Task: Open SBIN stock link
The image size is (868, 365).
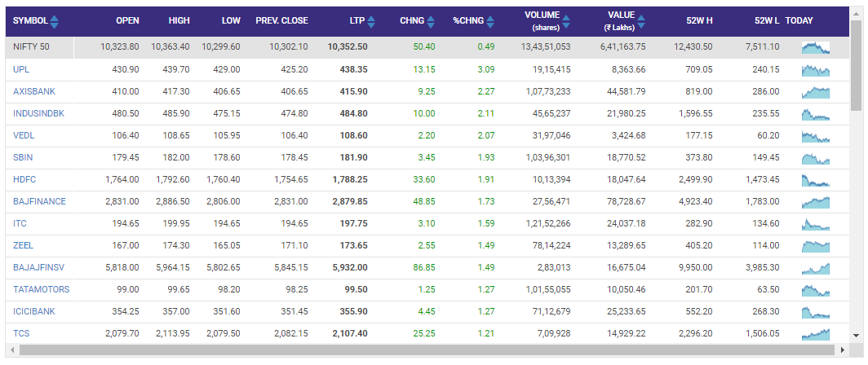Action: (23, 157)
